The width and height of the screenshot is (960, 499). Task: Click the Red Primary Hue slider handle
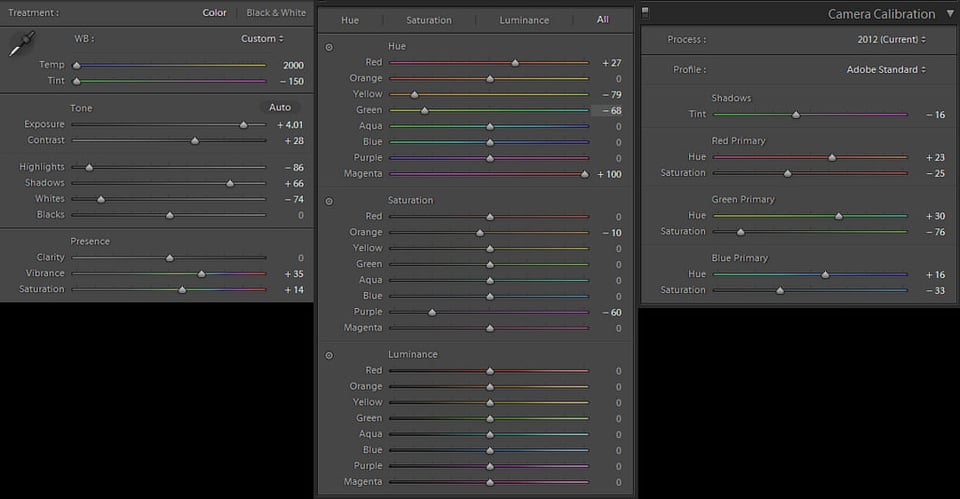(x=832, y=157)
